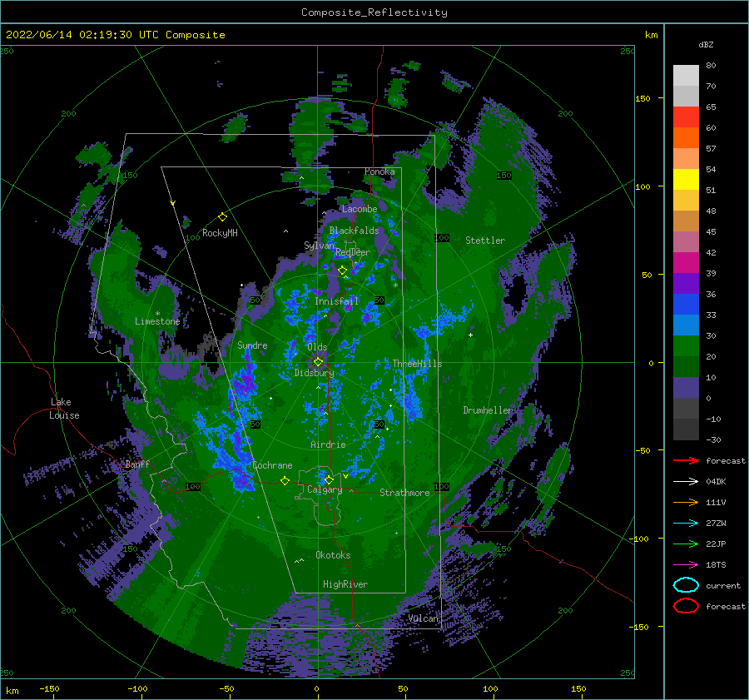Click the current label beside cyan ellipse

pyautogui.click(x=722, y=586)
